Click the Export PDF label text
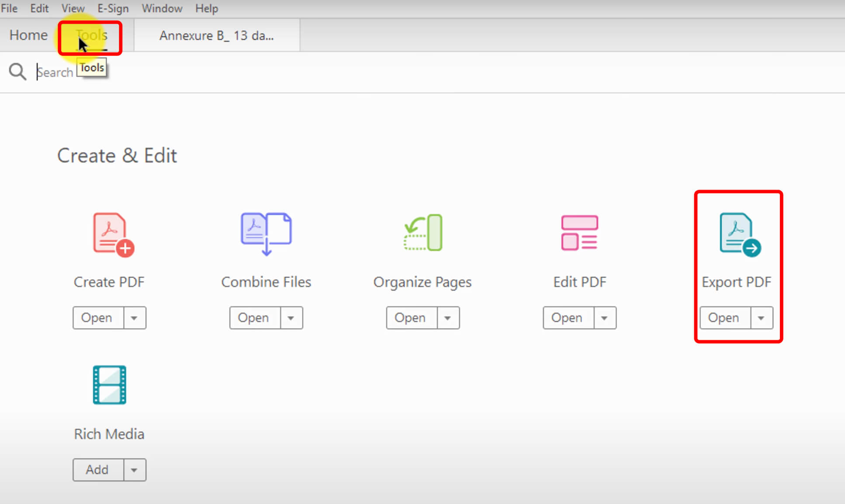 [737, 283]
